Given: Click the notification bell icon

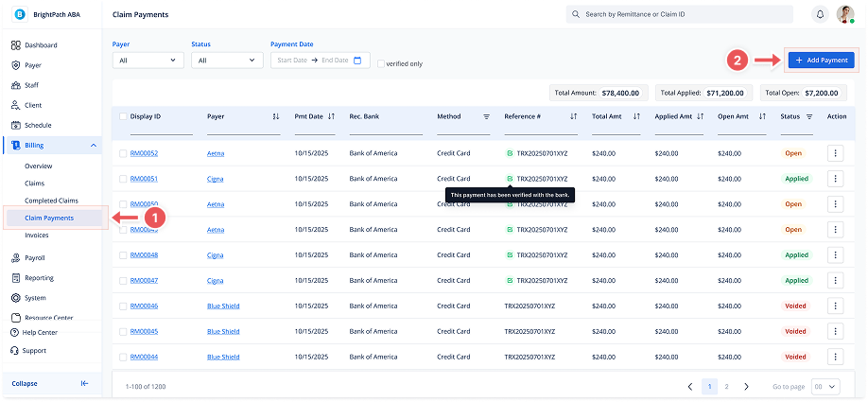Looking at the screenshot, I should pyautogui.click(x=820, y=15).
